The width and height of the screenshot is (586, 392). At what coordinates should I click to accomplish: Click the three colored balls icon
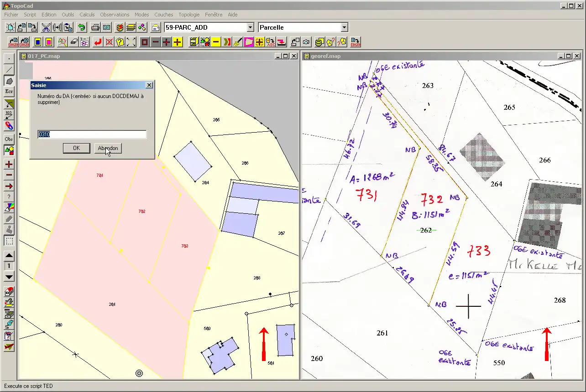(x=142, y=27)
